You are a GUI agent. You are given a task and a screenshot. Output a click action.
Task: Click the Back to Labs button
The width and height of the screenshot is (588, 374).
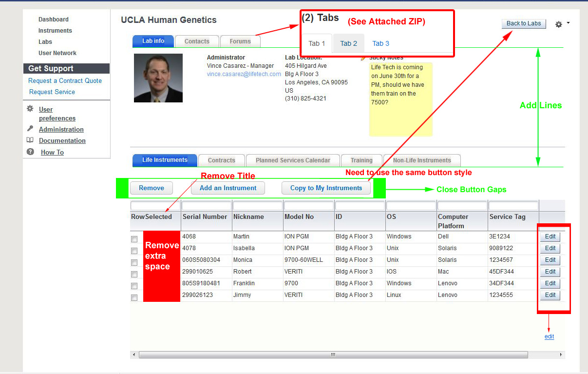pyautogui.click(x=523, y=23)
